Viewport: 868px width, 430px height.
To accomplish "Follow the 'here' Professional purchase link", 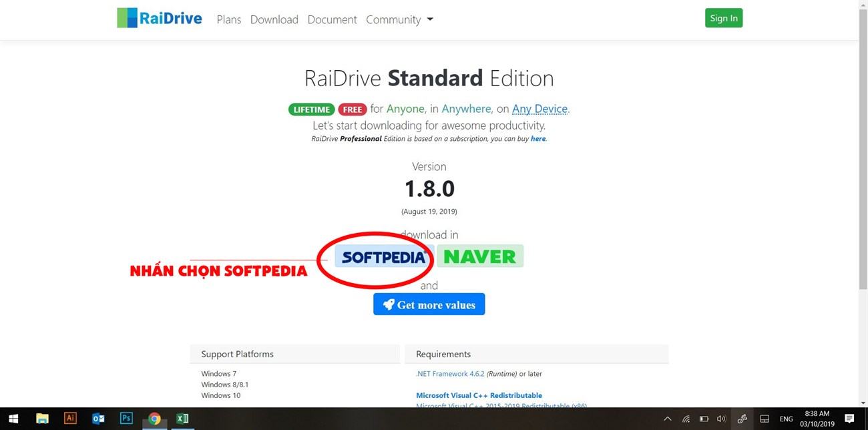I will pyautogui.click(x=538, y=139).
